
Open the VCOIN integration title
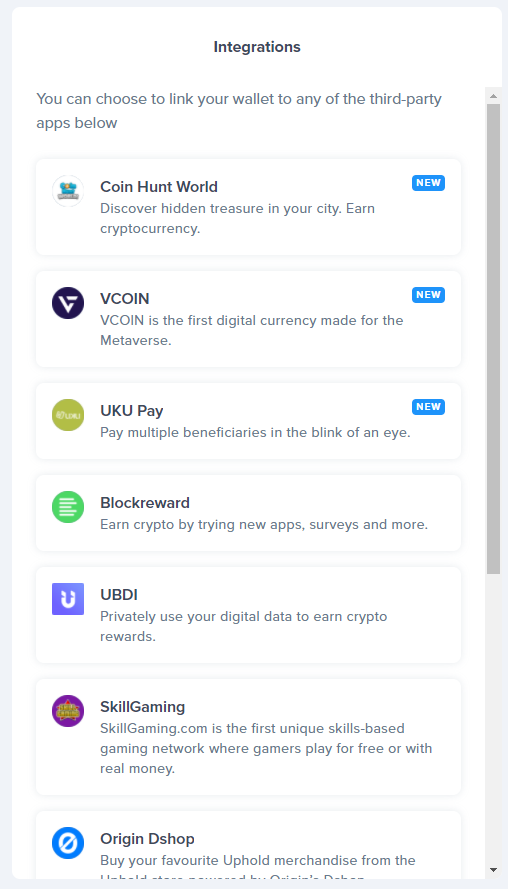click(125, 299)
